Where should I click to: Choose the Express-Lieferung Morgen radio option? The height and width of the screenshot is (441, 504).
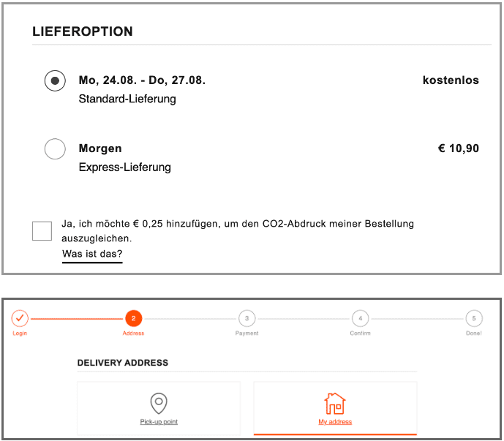coord(55,148)
